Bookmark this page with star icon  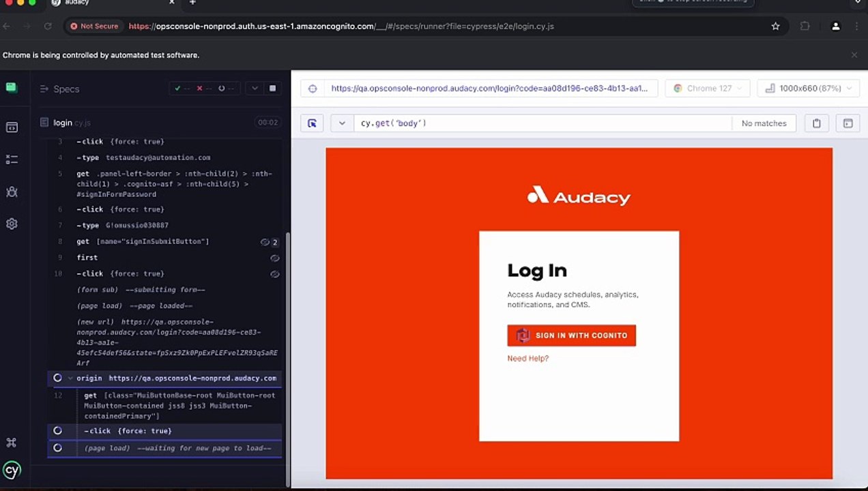[775, 26]
